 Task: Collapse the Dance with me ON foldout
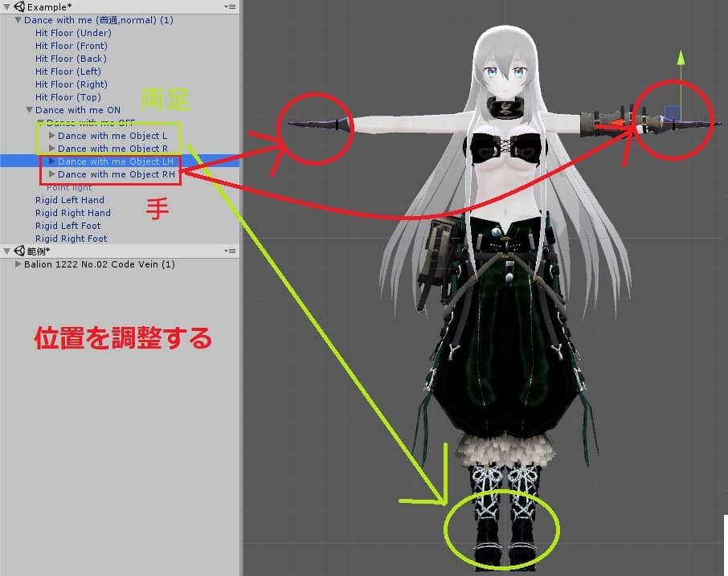29,110
